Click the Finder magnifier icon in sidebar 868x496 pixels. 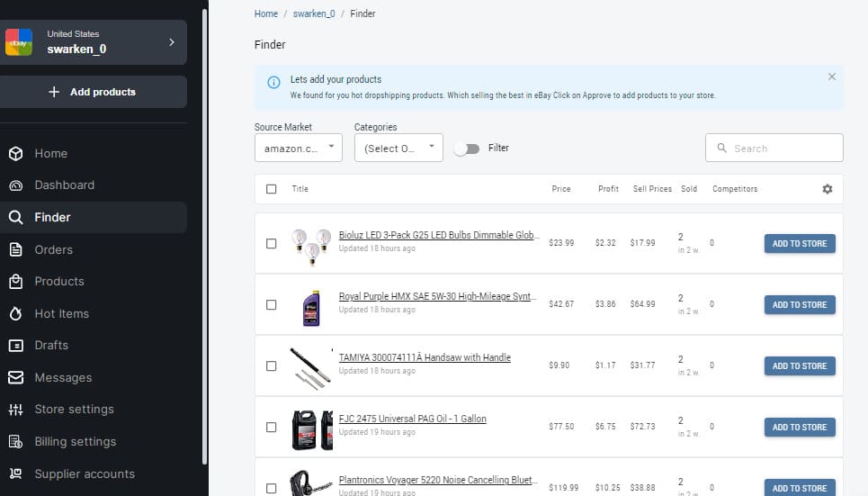(16, 217)
